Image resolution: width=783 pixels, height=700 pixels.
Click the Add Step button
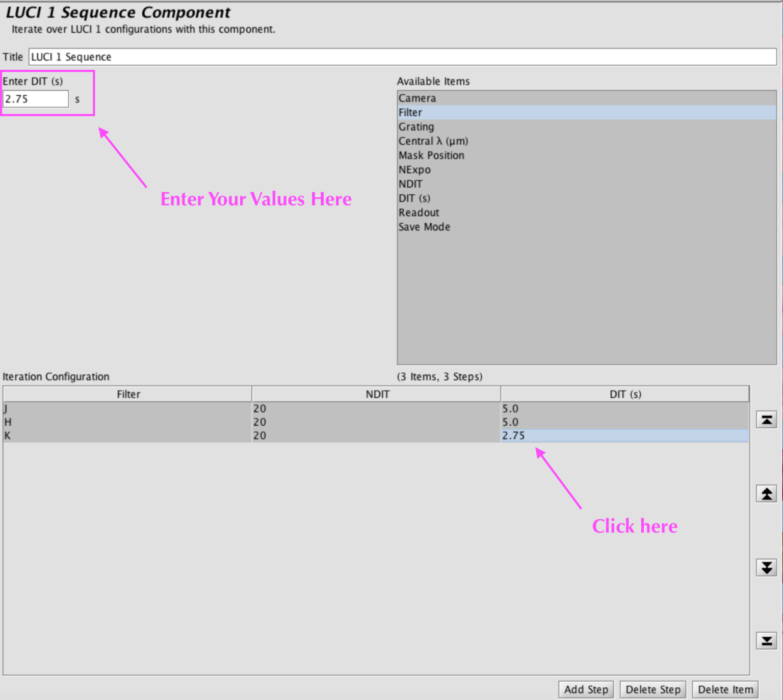[x=586, y=689]
